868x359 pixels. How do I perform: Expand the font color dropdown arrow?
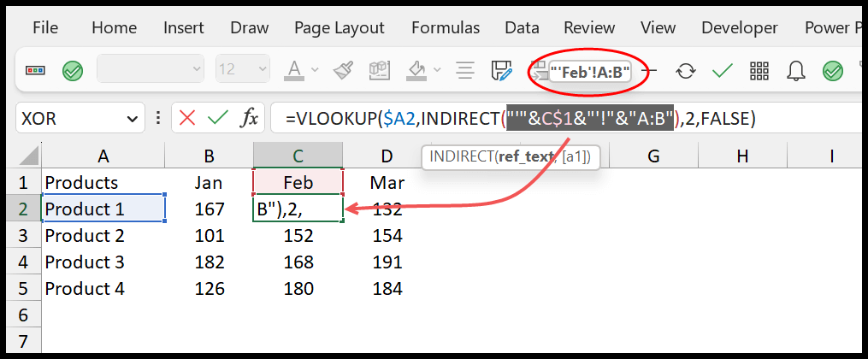coord(315,70)
